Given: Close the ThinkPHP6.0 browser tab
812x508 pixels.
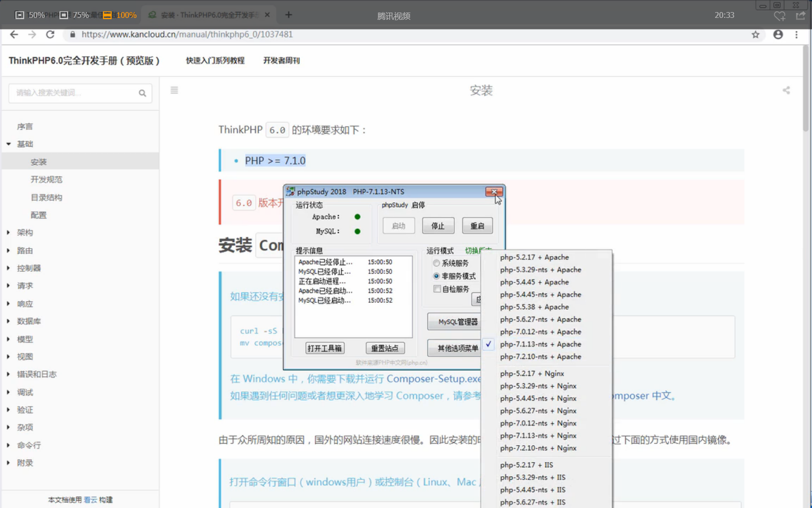Looking at the screenshot, I should tap(267, 15).
